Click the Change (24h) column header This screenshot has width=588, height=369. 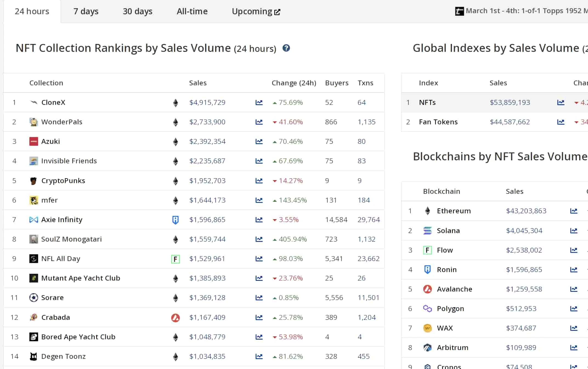[x=294, y=83]
